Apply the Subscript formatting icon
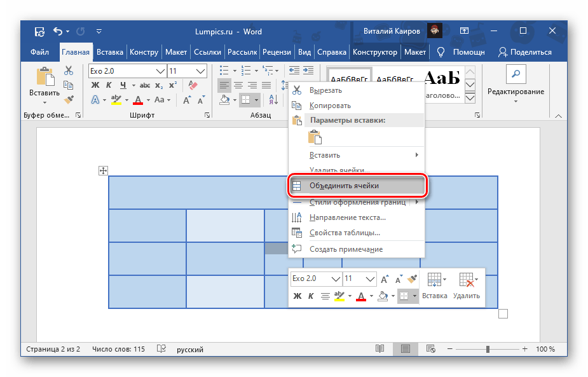 click(160, 85)
